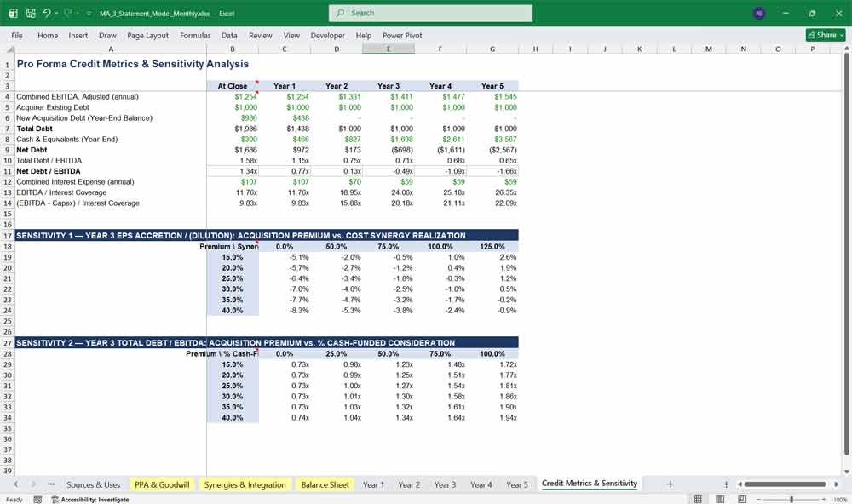Select row 11 header
Viewport: 852px width, 504px height.
tap(8, 171)
